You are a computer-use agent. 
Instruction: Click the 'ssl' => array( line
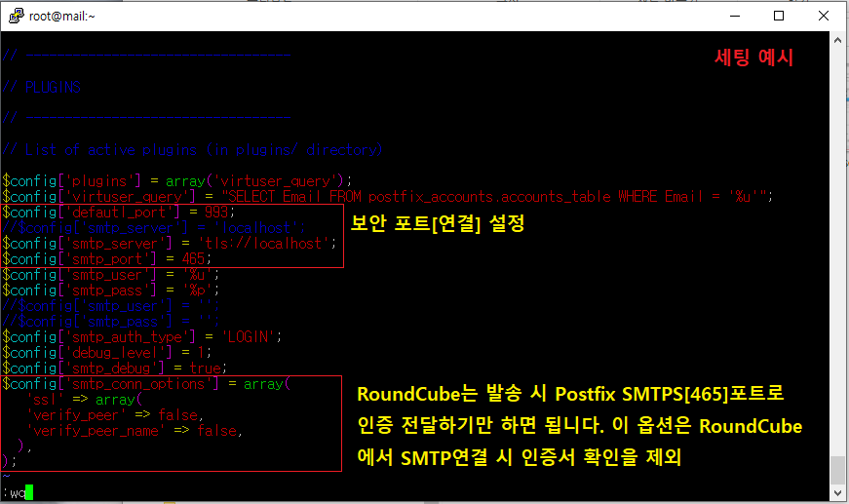pyautogui.click(x=84, y=400)
